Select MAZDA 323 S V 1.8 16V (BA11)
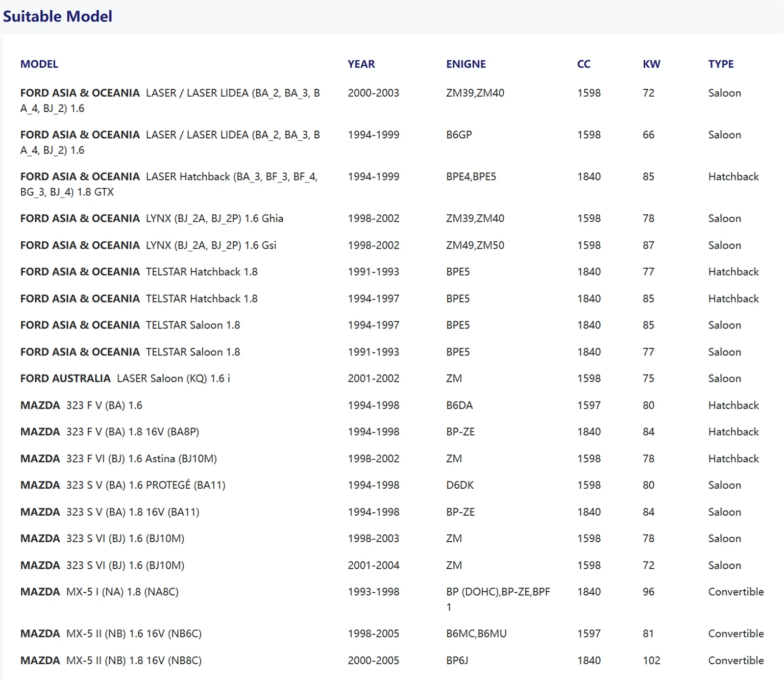This screenshot has height=680, width=784. pyautogui.click(x=110, y=512)
